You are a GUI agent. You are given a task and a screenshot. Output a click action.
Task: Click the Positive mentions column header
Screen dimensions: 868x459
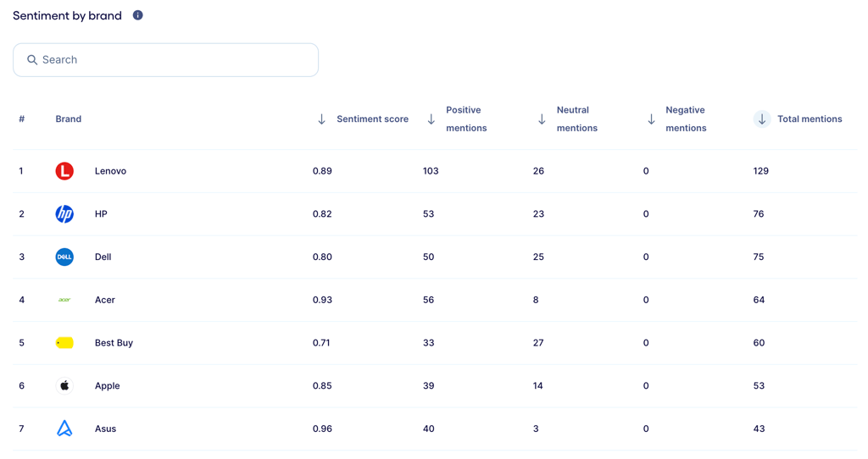click(x=467, y=119)
